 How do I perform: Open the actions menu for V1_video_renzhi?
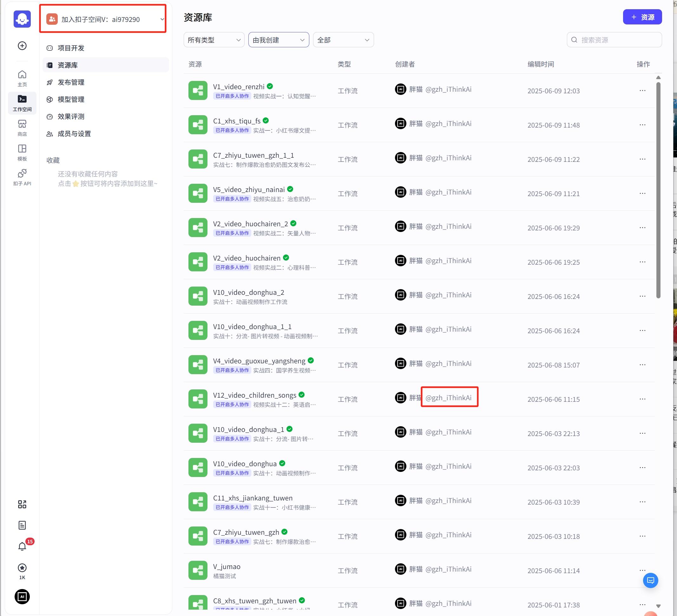point(642,90)
